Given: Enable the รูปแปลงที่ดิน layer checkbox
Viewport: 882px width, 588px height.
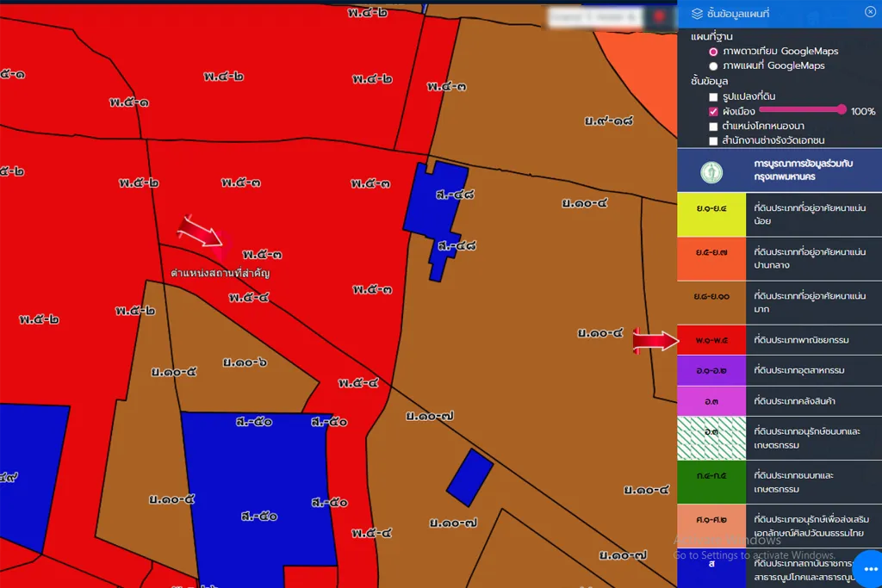Looking at the screenshot, I should tap(713, 96).
